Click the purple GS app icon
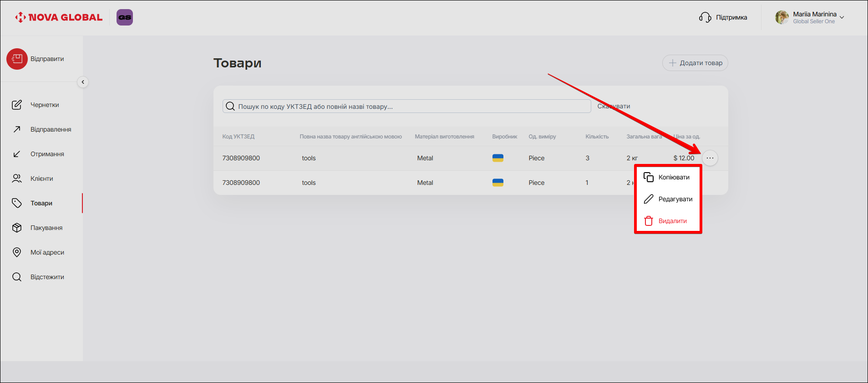The image size is (868, 383). pyautogui.click(x=124, y=17)
